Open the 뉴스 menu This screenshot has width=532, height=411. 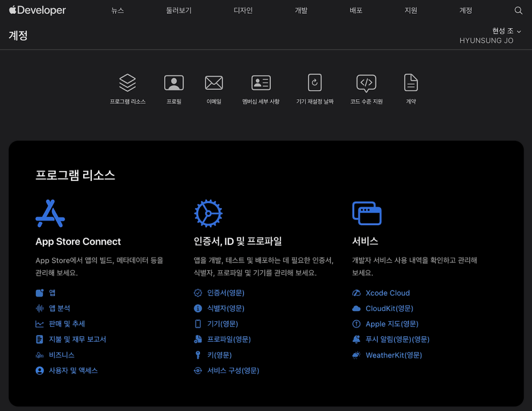pyautogui.click(x=117, y=10)
